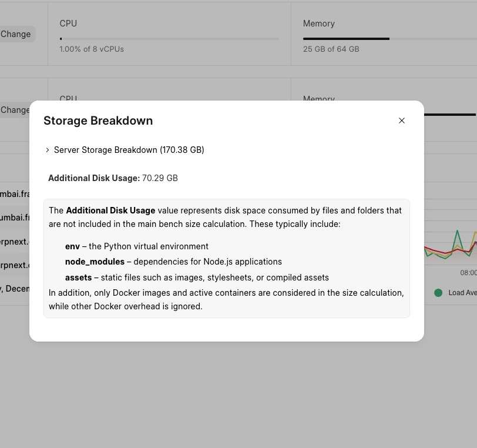Click the bold node_modules term

point(95,262)
